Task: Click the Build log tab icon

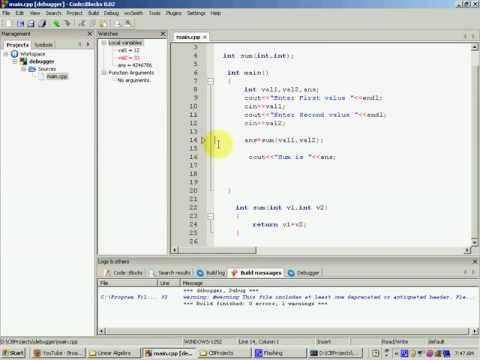Action: 200,273
